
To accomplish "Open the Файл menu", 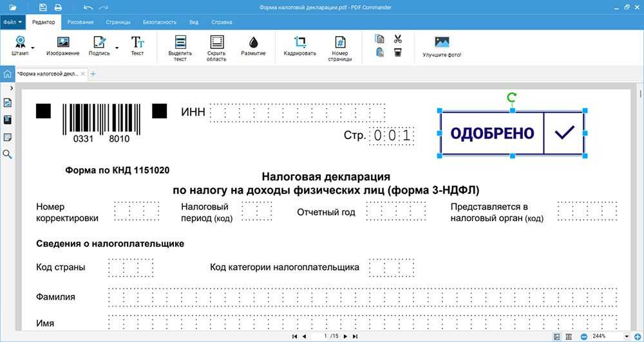I will click(13, 22).
